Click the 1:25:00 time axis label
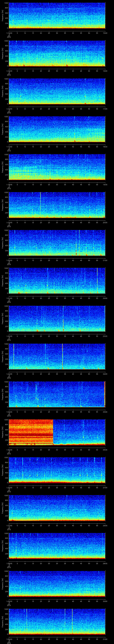This screenshot has height=644, width=114. coord(9,450)
